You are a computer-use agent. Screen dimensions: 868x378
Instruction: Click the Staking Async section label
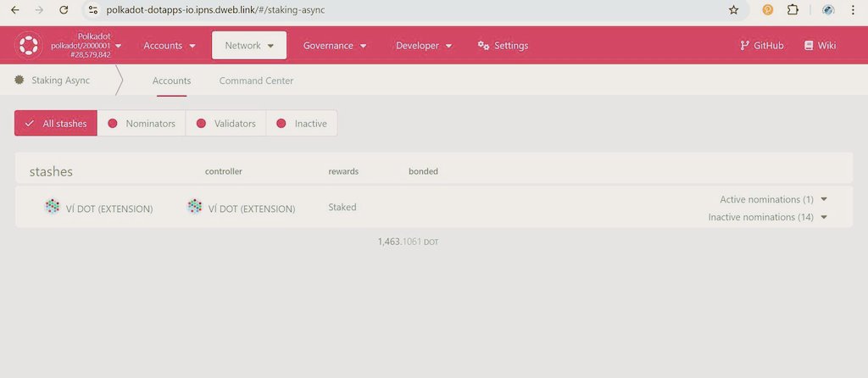pos(60,81)
